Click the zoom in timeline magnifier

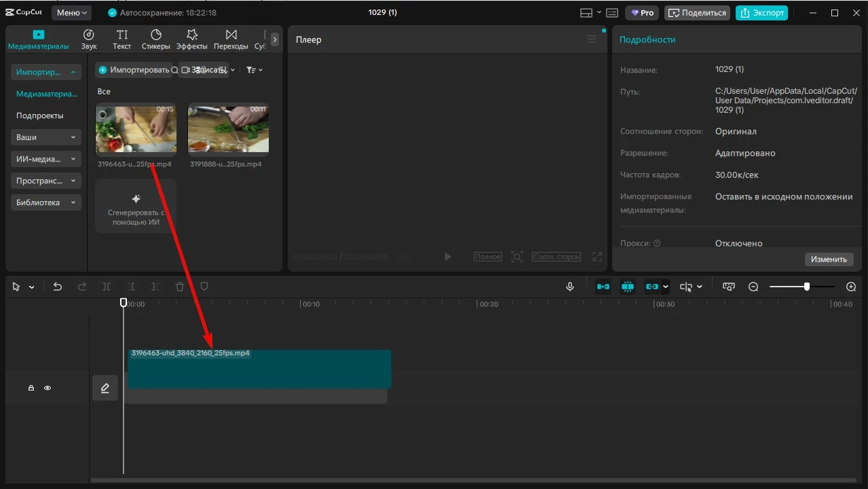click(851, 287)
